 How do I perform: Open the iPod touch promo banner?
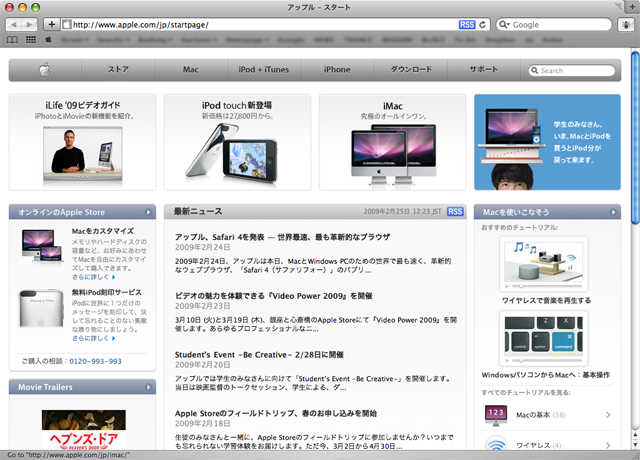tap(237, 142)
